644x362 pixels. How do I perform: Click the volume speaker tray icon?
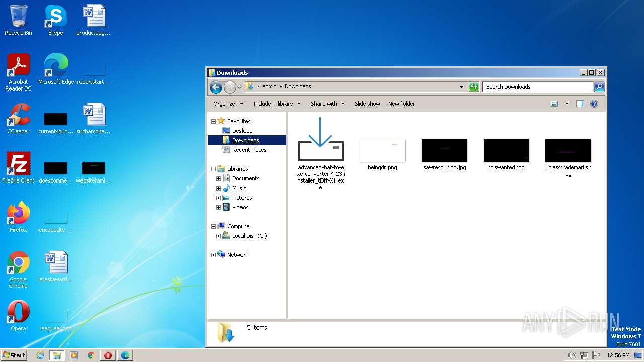point(572,355)
